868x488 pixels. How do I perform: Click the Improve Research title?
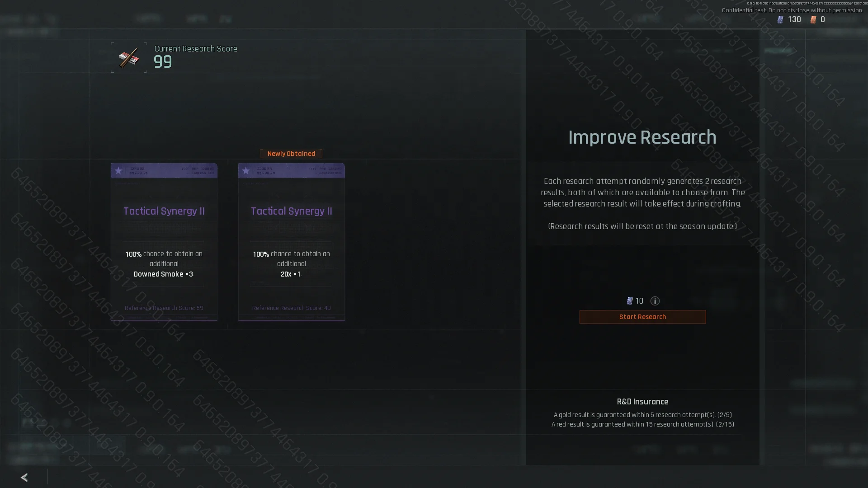pyautogui.click(x=642, y=137)
